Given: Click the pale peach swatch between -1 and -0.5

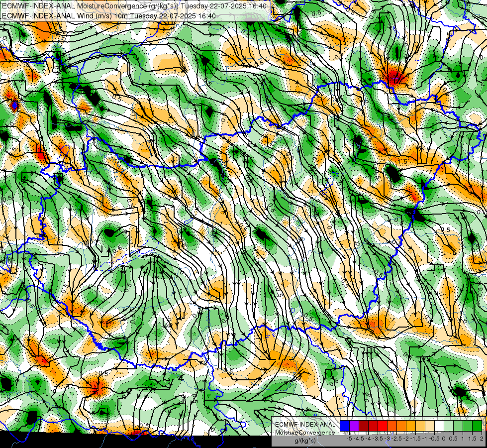Looking at the screenshot, I should [x=430, y=426].
